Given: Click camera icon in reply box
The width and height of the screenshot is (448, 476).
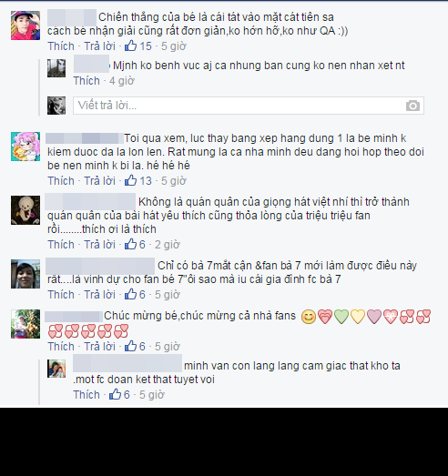Looking at the screenshot, I should coord(412,106).
